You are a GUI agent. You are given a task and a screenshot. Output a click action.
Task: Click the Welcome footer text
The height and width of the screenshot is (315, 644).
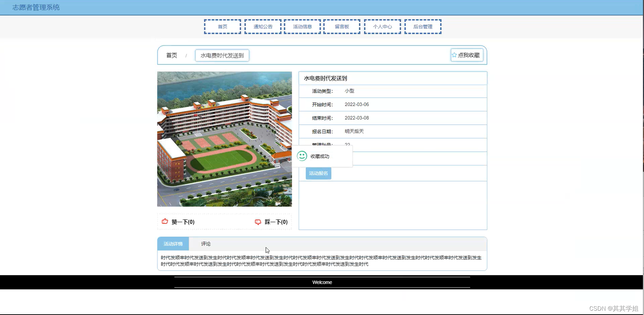click(x=322, y=282)
